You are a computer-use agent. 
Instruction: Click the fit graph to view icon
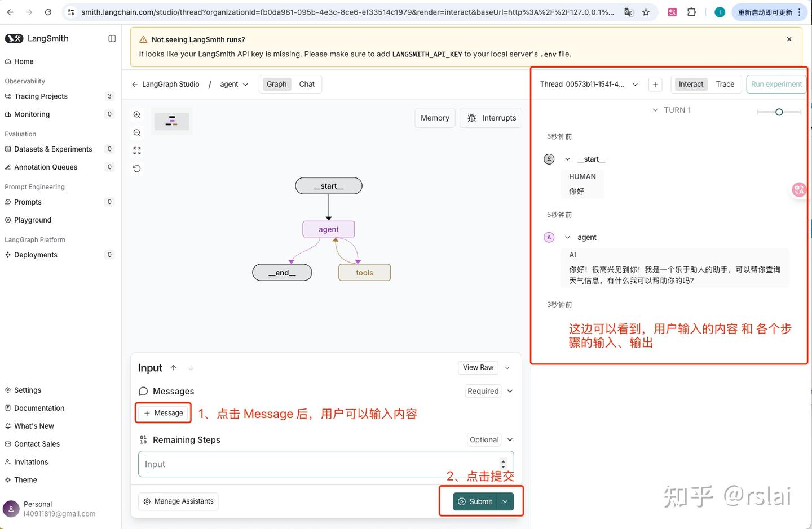[x=137, y=150]
